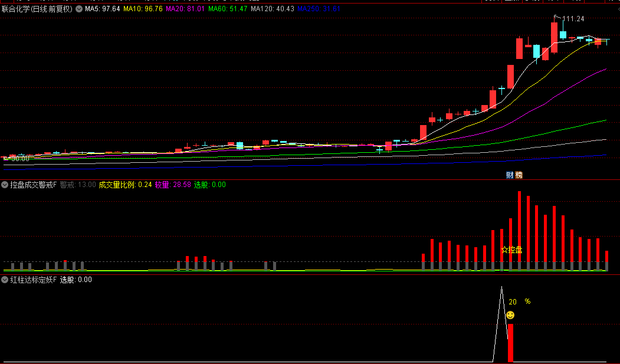Click 选股: 0.00 in 红柱达标定妖F panel

[x=76, y=280]
